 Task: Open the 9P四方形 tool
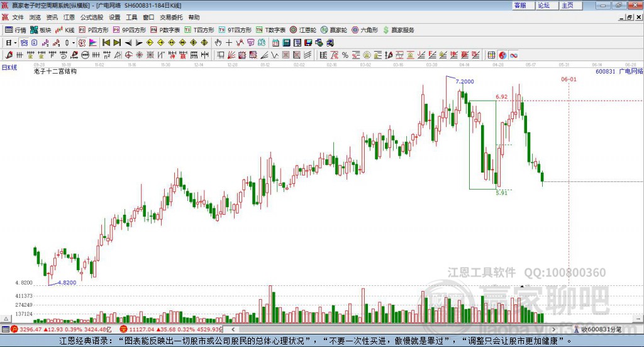(129, 30)
